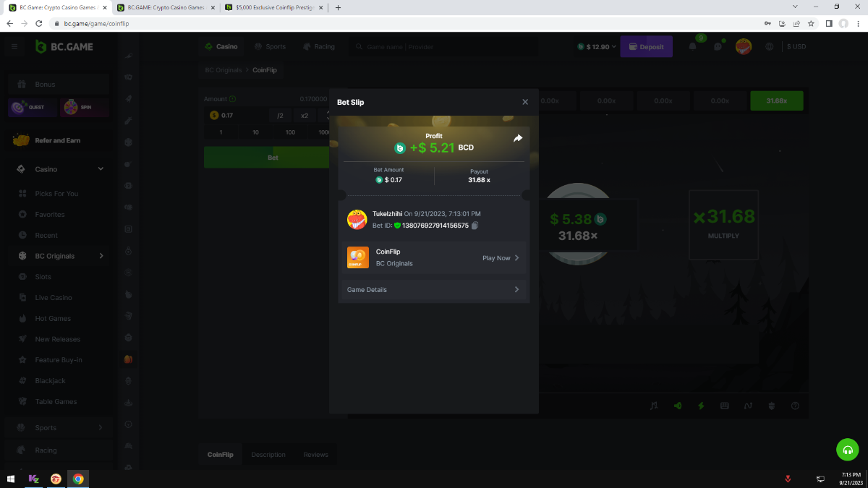Toggle the music note option
Screen dimensions: 868x488
(654, 406)
